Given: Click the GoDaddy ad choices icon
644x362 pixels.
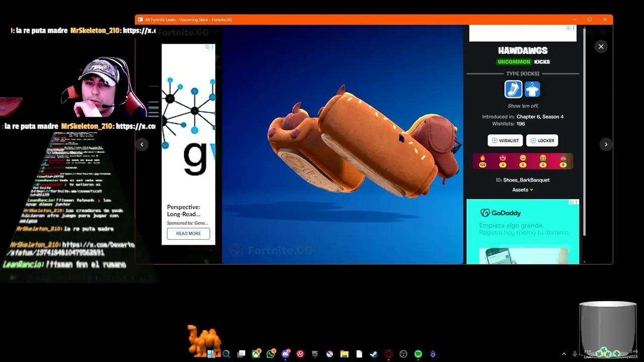Looking at the screenshot, I should click(x=571, y=202).
